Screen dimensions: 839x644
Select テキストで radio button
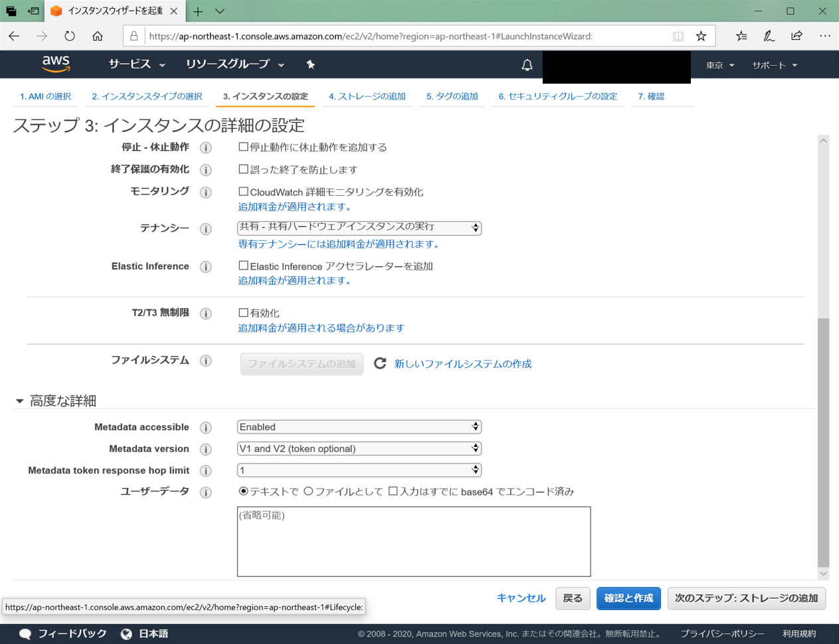pos(243,491)
